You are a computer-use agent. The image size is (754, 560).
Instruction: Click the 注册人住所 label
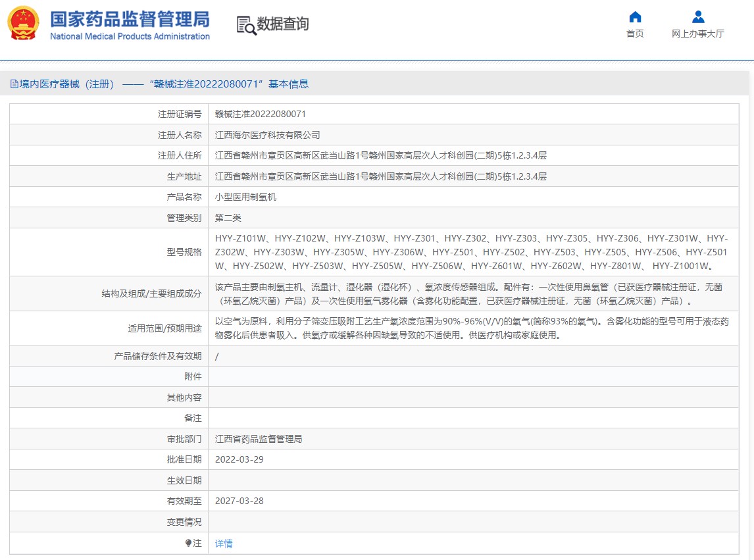180,155
